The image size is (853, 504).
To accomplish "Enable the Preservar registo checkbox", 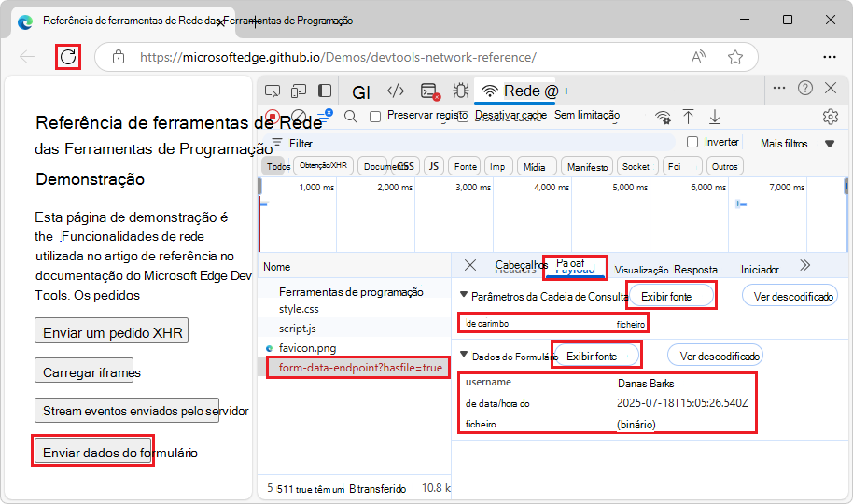I will [375, 117].
